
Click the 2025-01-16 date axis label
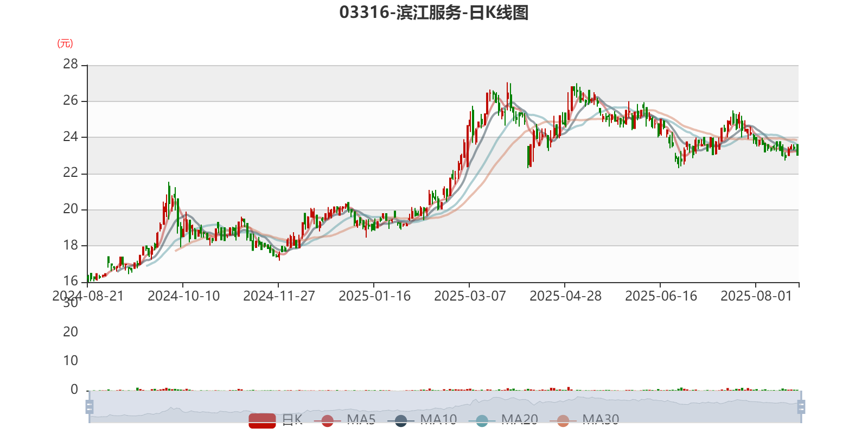(374, 296)
